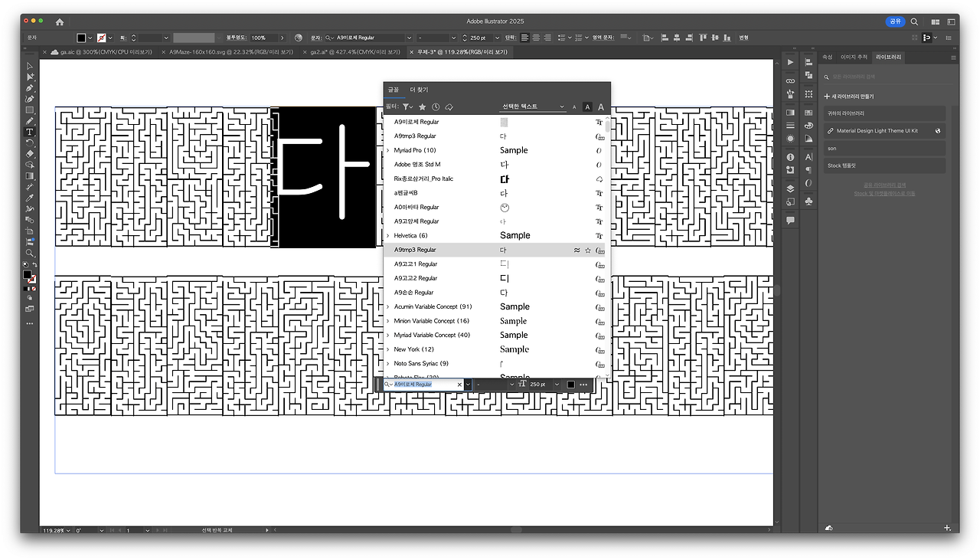Open the Layers panel icon
Screen dimensions: 980x560
click(790, 188)
